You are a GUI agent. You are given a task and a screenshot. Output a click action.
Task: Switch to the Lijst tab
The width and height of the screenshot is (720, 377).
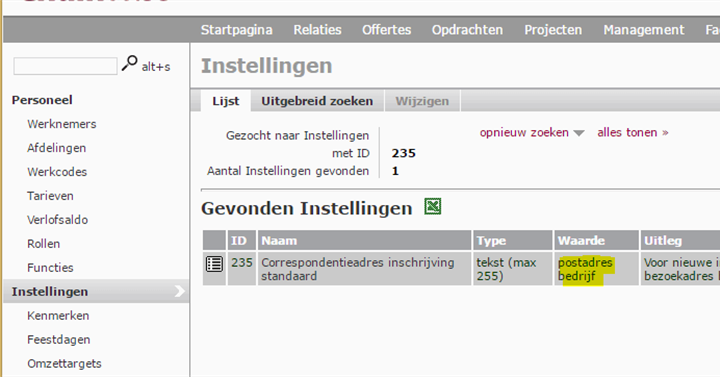pyautogui.click(x=225, y=101)
